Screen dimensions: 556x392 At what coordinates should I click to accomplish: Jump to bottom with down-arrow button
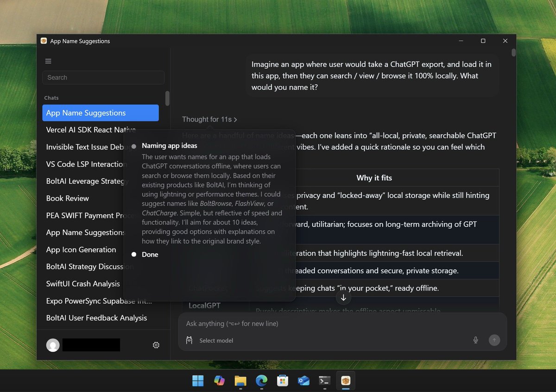343,298
